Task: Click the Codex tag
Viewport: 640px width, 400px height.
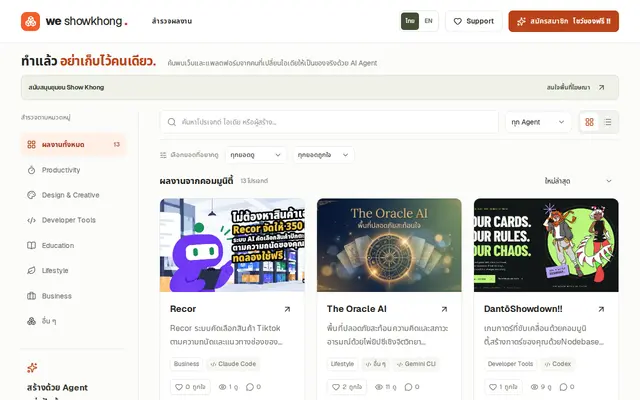Action: [558, 364]
